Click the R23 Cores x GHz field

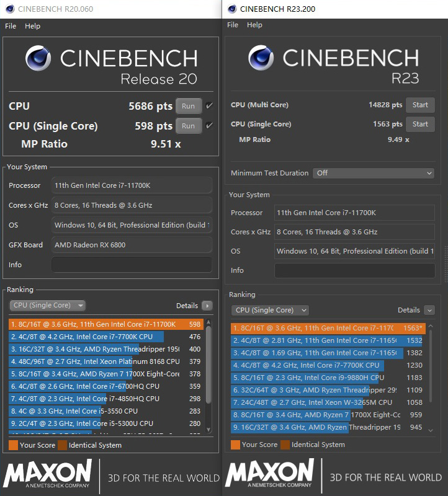(x=354, y=232)
